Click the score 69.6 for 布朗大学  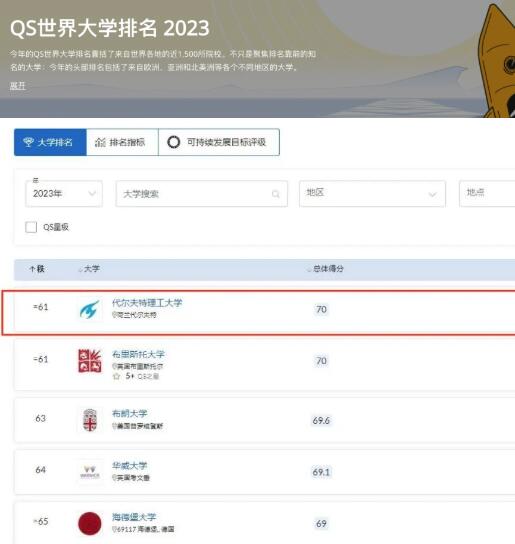(x=321, y=420)
